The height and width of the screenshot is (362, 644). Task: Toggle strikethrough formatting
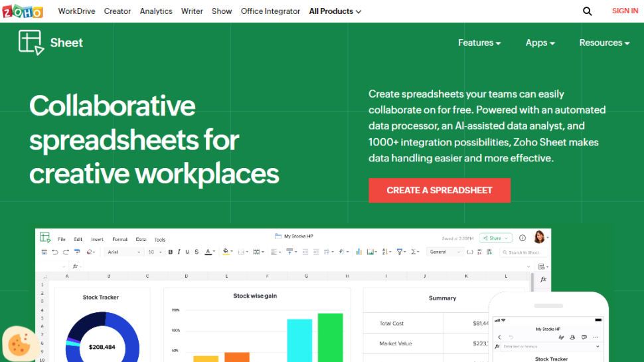click(x=197, y=252)
